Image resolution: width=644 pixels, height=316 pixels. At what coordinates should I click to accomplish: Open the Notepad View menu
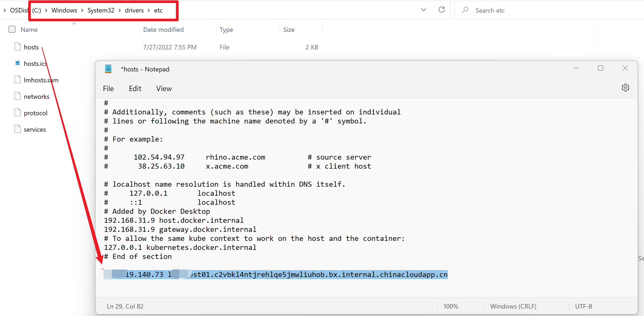coord(164,88)
